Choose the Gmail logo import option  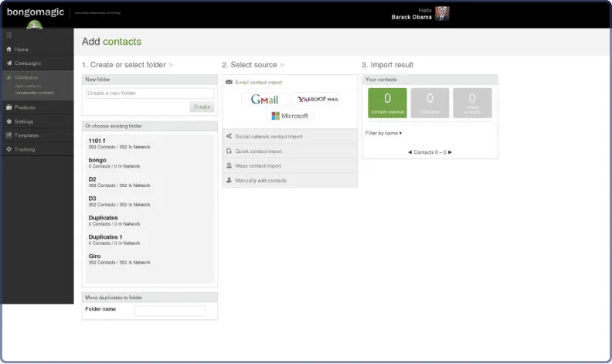click(264, 99)
